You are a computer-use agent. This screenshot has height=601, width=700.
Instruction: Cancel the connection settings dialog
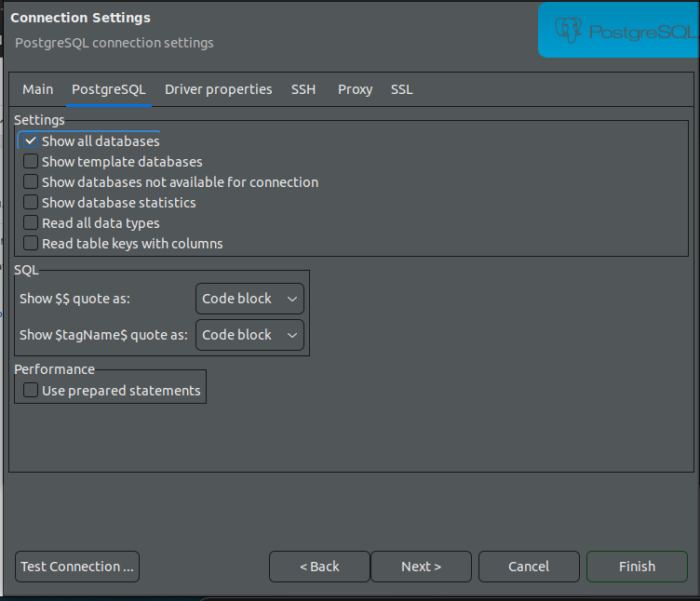pyautogui.click(x=529, y=567)
